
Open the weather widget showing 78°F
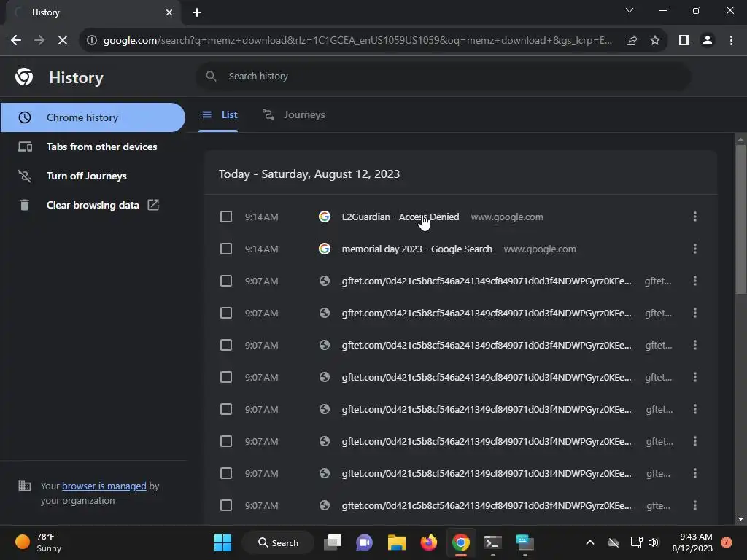[39, 542]
